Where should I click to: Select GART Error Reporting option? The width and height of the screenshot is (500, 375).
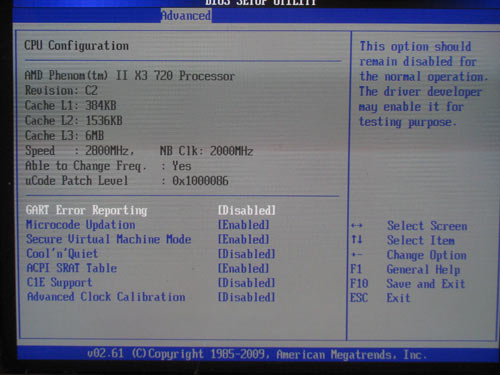pos(87,210)
